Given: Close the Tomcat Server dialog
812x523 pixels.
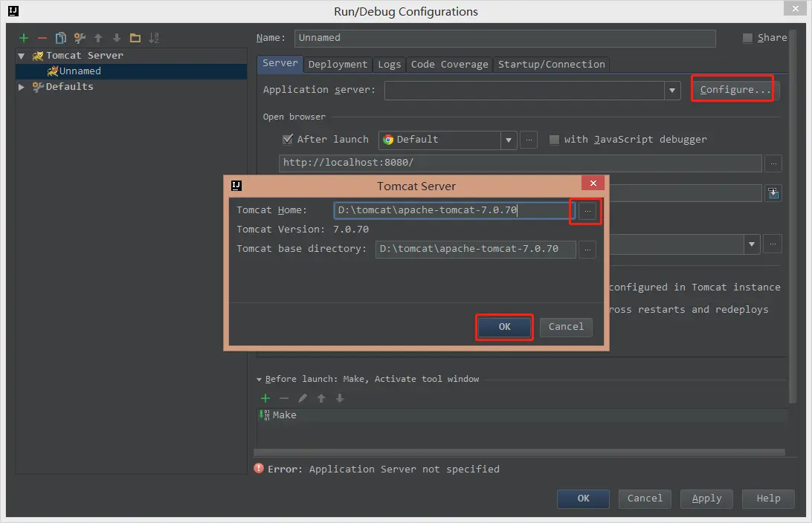Looking at the screenshot, I should [x=593, y=183].
